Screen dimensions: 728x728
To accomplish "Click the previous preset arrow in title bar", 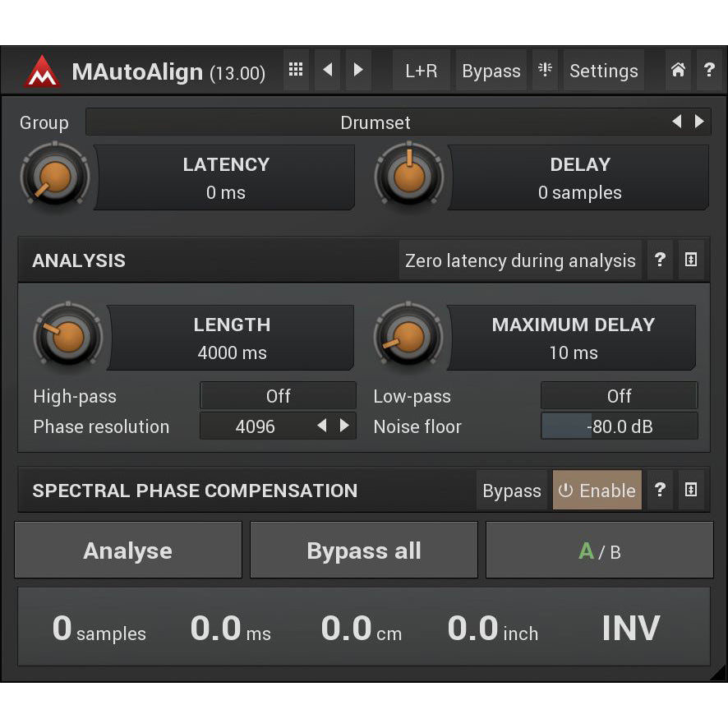I will point(328,71).
